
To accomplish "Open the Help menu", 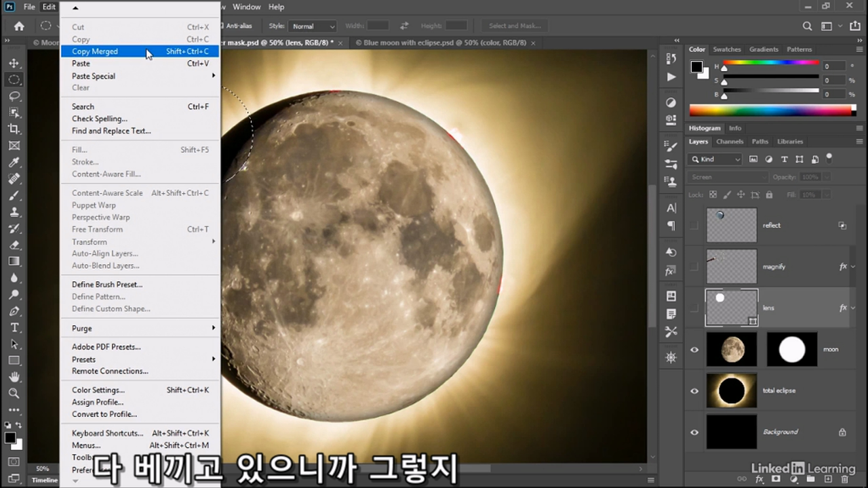I will coord(276,7).
